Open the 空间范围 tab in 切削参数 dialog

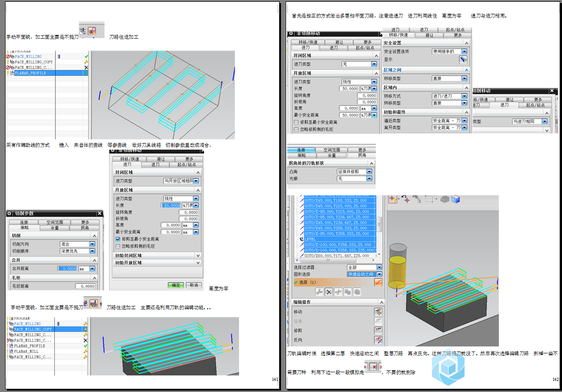[55, 223]
